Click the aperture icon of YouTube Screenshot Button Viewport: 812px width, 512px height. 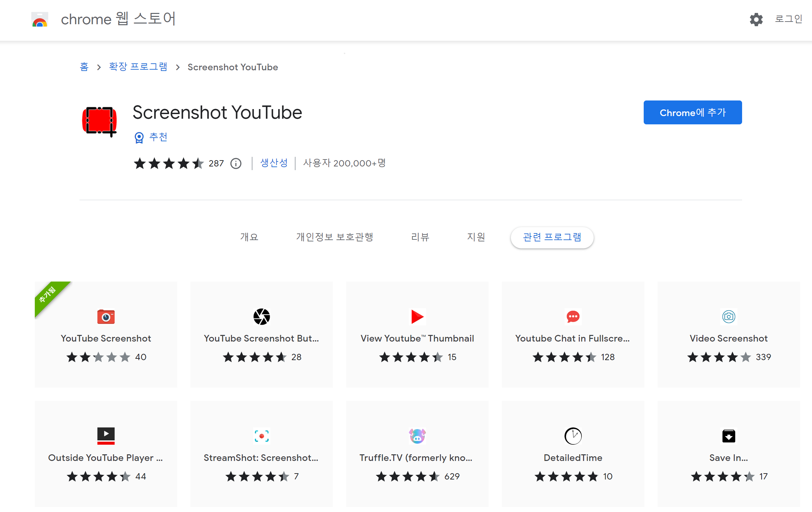(261, 317)
